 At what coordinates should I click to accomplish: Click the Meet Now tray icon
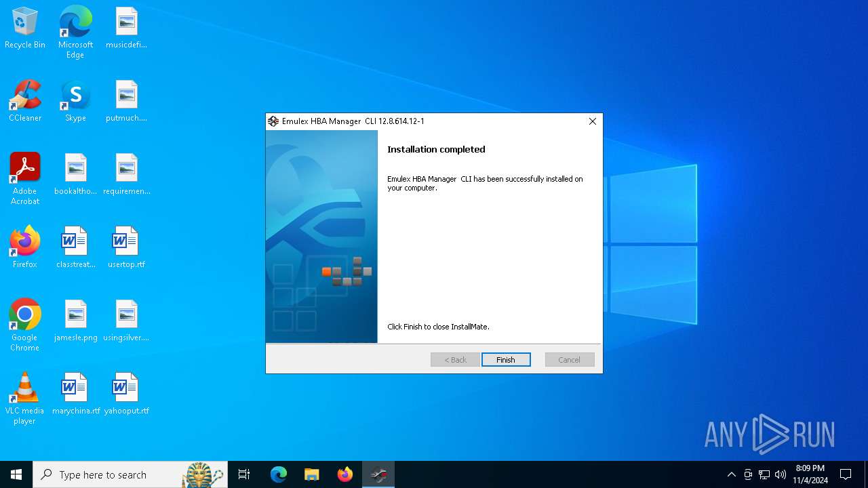[x=748, y=474]
